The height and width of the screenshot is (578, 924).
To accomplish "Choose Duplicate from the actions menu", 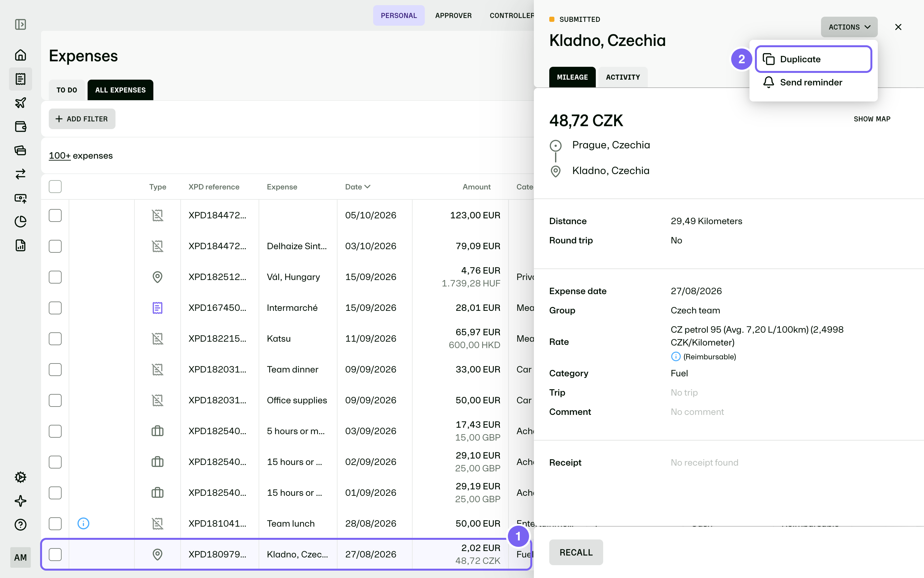I will (x=814, y=59).
